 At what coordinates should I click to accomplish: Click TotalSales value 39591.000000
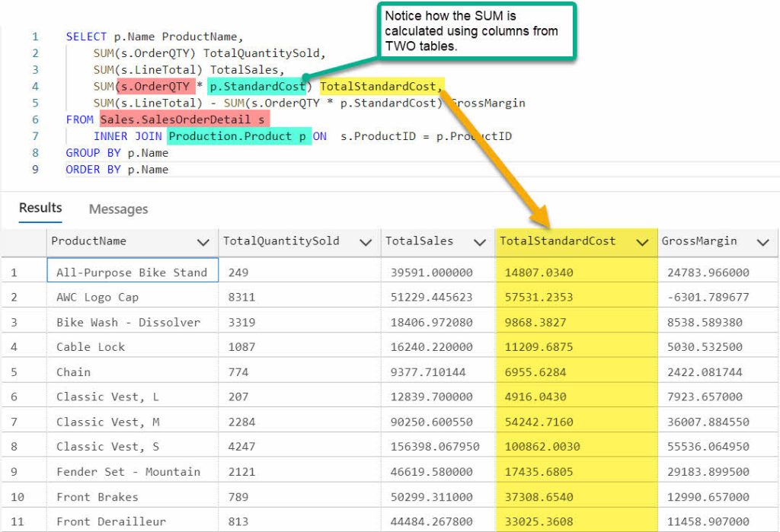point(431,272)
